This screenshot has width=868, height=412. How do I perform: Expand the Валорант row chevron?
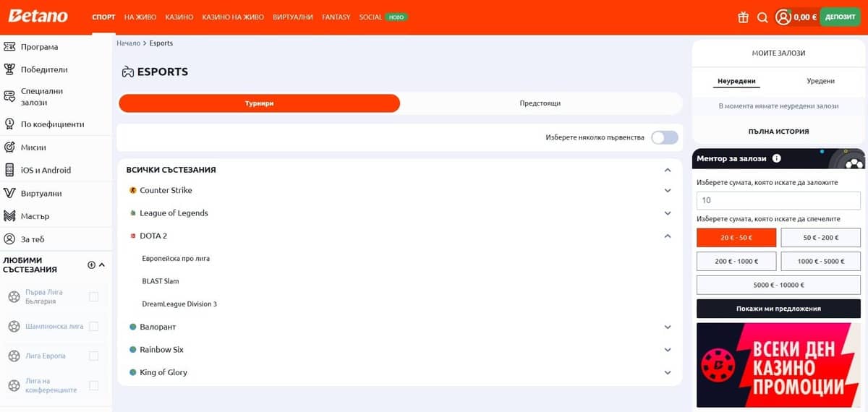[x=668, y=327]
